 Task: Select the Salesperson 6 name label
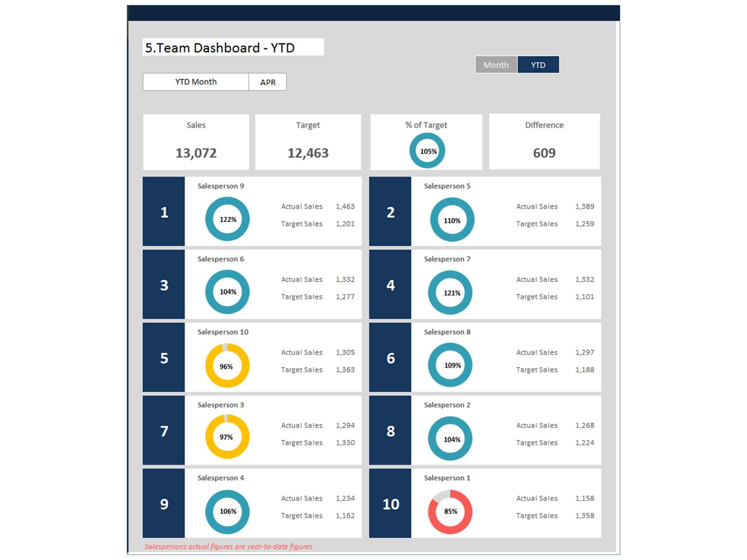point(221,259)
